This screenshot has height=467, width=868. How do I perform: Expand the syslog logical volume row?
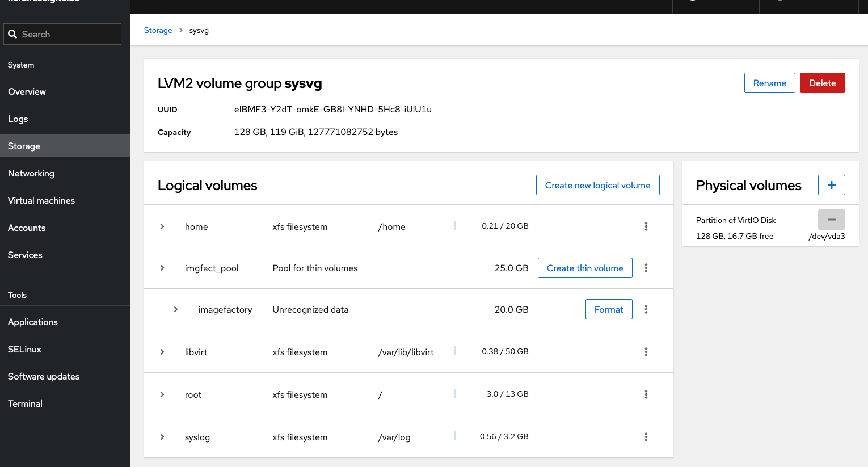[x=162, y=437]
